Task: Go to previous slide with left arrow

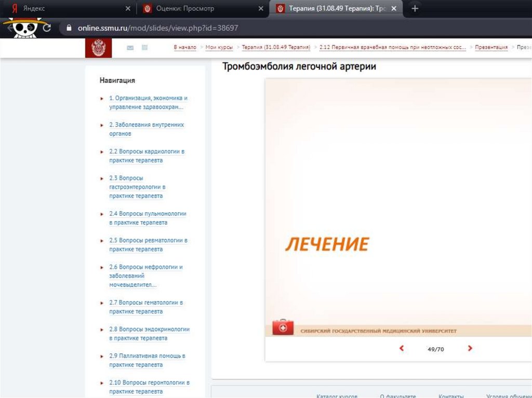Action: click(x=402, y=348)
